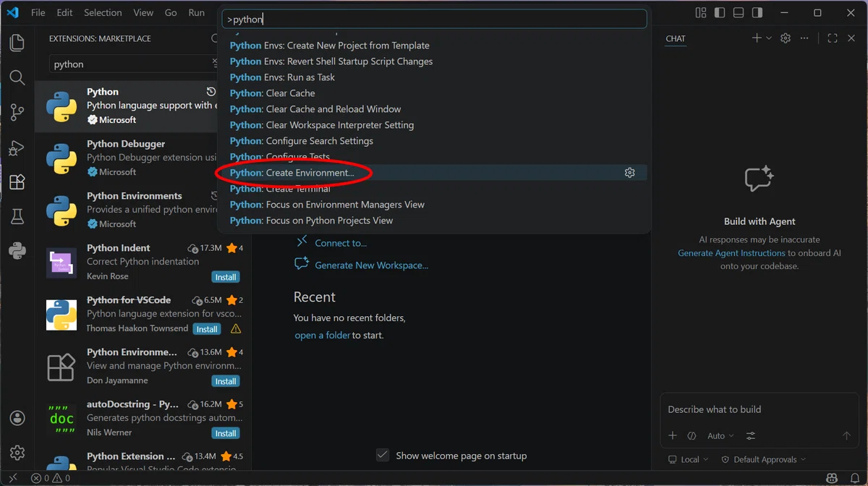The image size is (868, 486).
Task: Start a new chat with plus icon
Action: (757, 38)
